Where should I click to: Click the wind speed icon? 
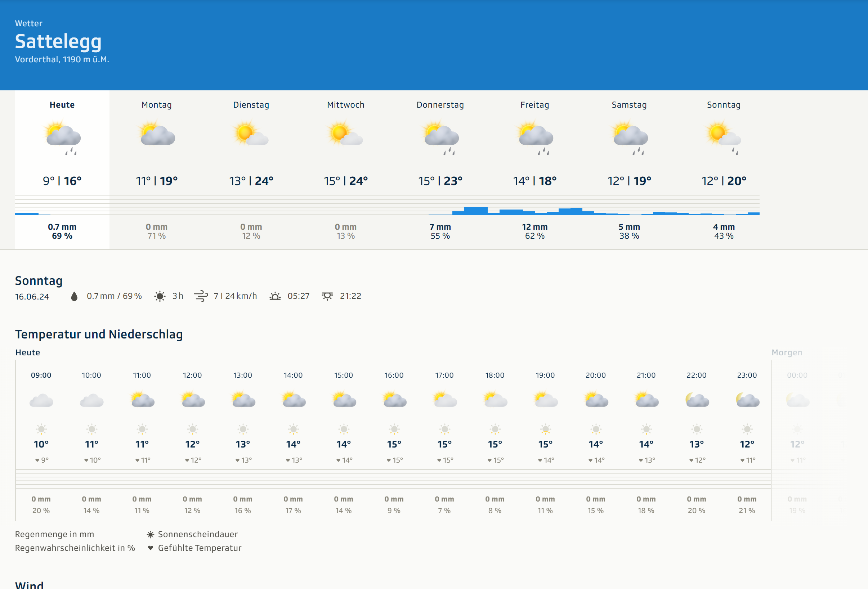point(201,296)
